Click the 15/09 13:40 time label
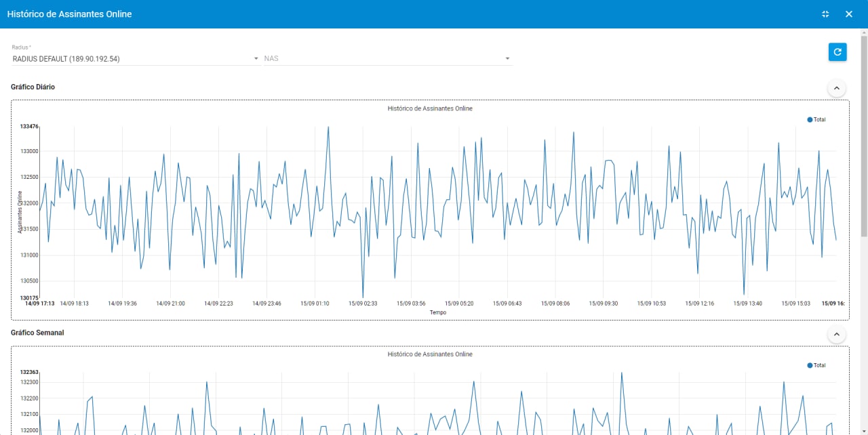The height and width of the screenshot is (435, 868). 748,304
